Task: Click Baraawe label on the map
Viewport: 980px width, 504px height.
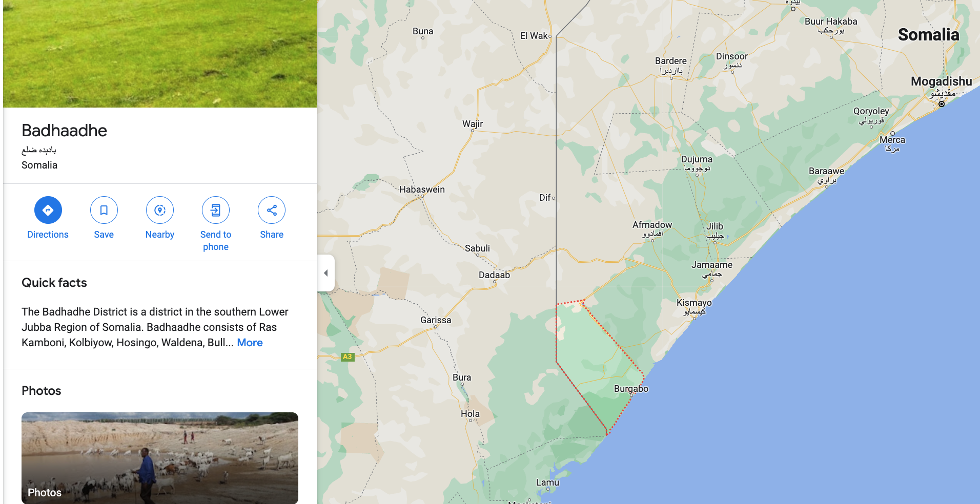Action: pyautogui.click(x=826, y=171)
